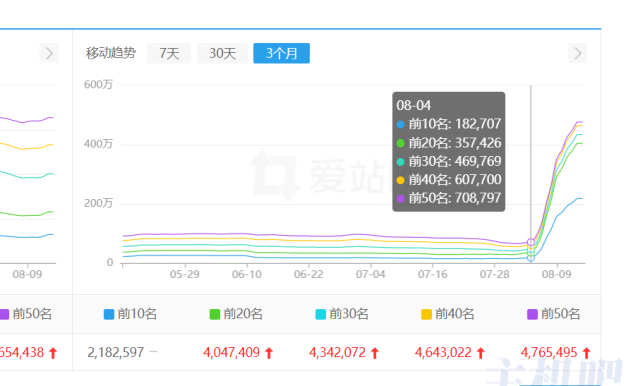Switch to the 30天 trend view
Image resolution: width=626 pixels, height=386 pixels.
pyautogui.click(x=222, y=53)
